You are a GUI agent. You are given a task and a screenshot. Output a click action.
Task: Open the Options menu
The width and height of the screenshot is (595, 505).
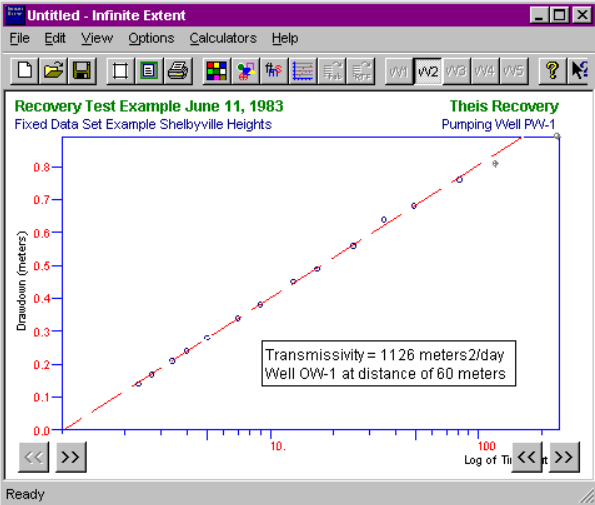click(x=151, y=38)
